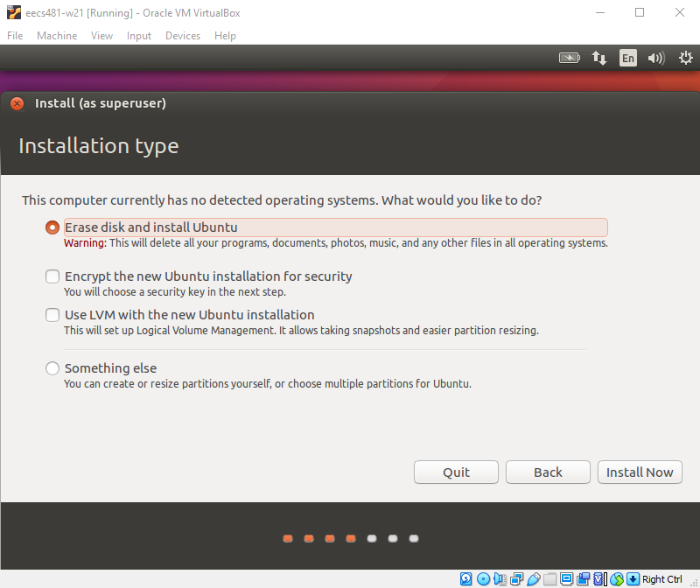
Task: Click the hard disk activity status icon
Action: pyautogui.click(x=466, y=579)
